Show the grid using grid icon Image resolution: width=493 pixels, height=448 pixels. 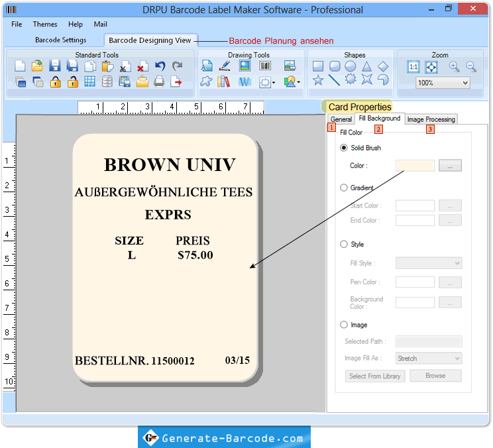(89, 82)
